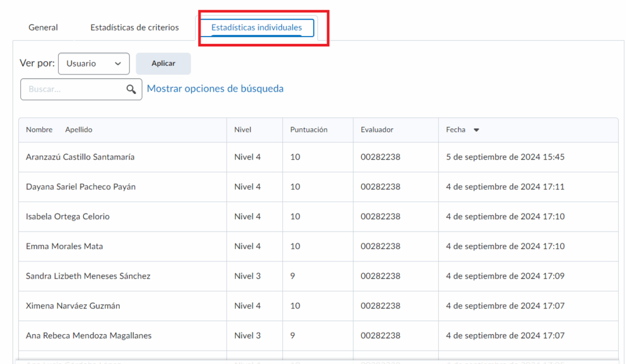Click date 4 de septiembre 17:07 in Ana Rebeca row
Screen dimensions: 626x364
point(505,336)
